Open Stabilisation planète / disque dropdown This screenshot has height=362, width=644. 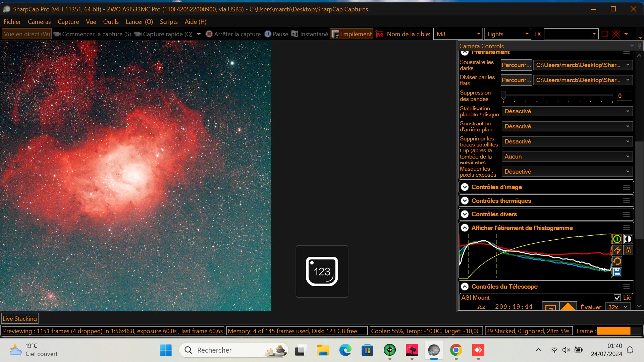tap(567, 111)
